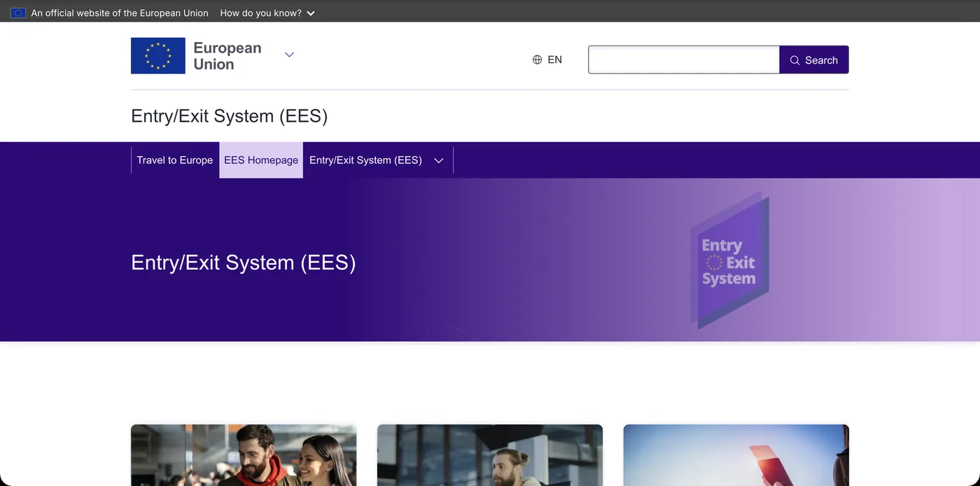Open the EN language selector
The width and height of the screenshot is (980, 486).
pos(547,60)
